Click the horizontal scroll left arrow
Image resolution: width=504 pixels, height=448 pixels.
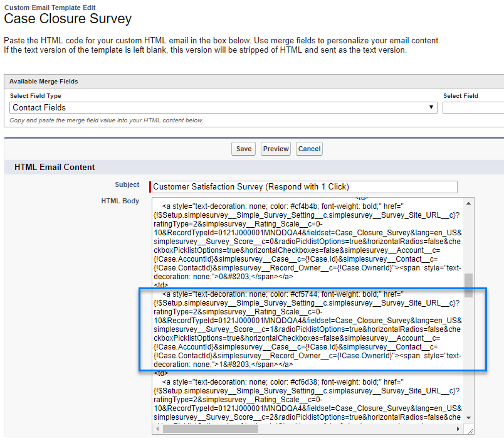tap(157, 429)
